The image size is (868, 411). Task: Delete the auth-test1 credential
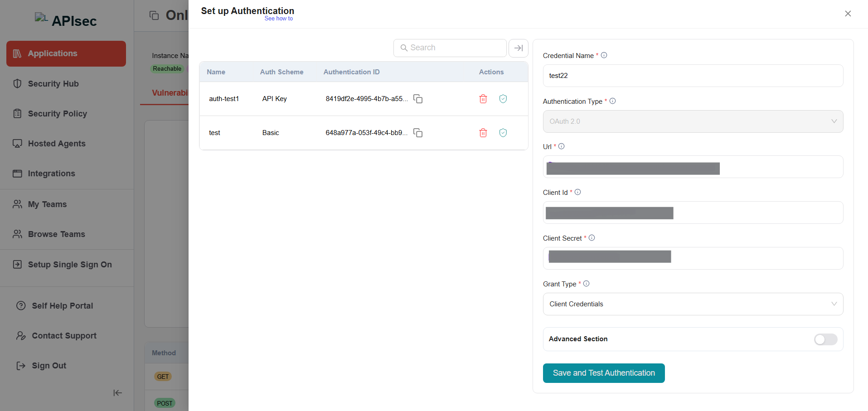(x=483, y=99)
